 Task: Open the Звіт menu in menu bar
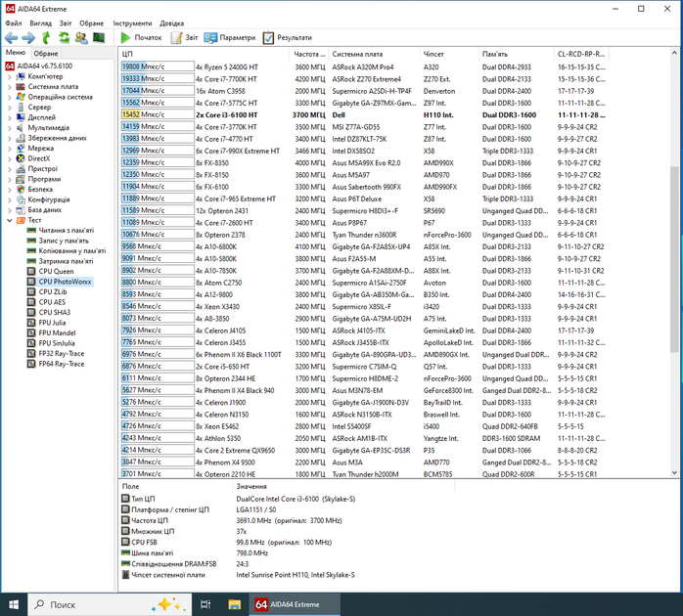(x=66, y=23)
